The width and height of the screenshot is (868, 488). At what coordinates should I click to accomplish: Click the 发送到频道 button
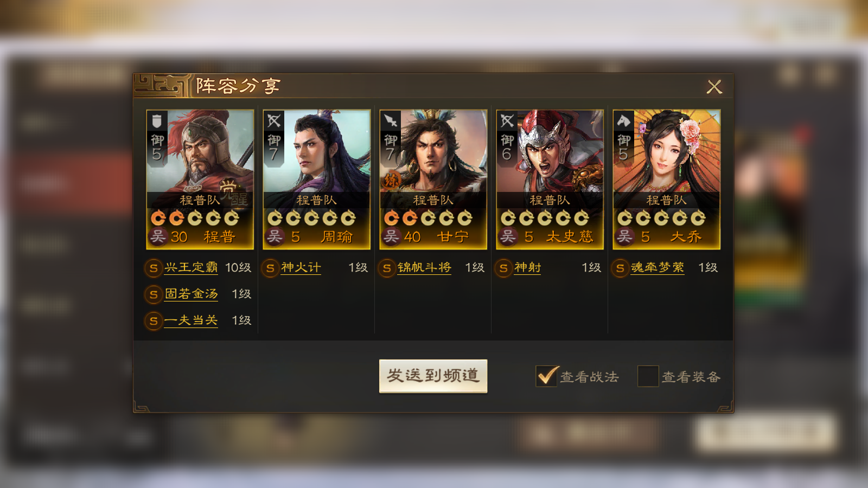[x=433, y=376]
